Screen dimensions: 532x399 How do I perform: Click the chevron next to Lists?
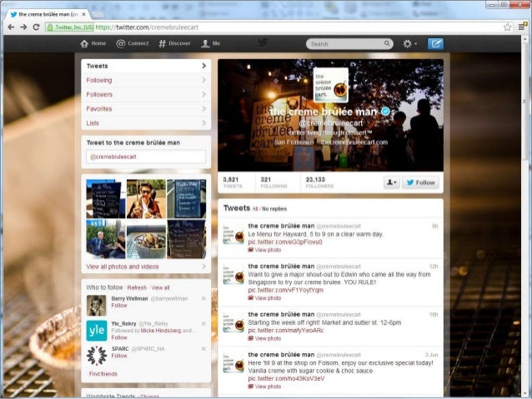(204, 122)
